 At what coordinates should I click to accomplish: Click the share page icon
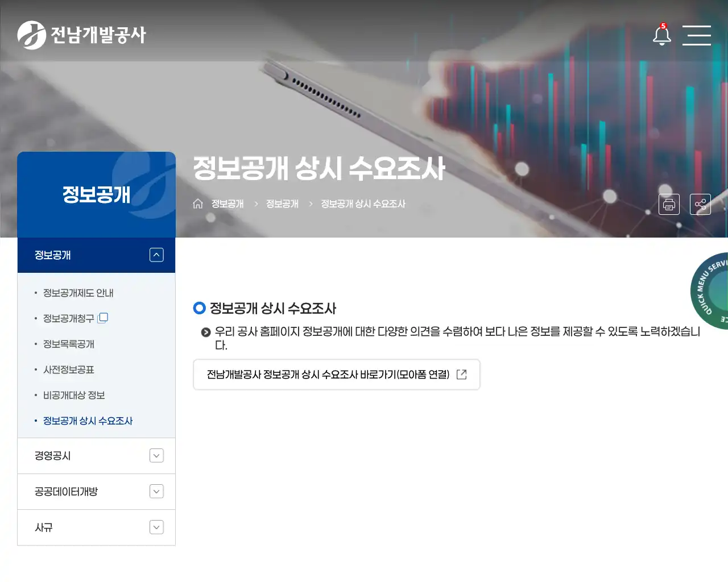(x=700, y=204)
